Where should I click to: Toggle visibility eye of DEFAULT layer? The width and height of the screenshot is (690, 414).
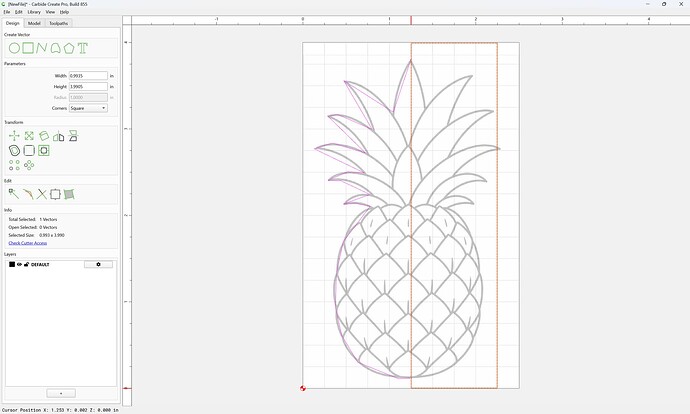pyautogui.click(x=19, y=264)
